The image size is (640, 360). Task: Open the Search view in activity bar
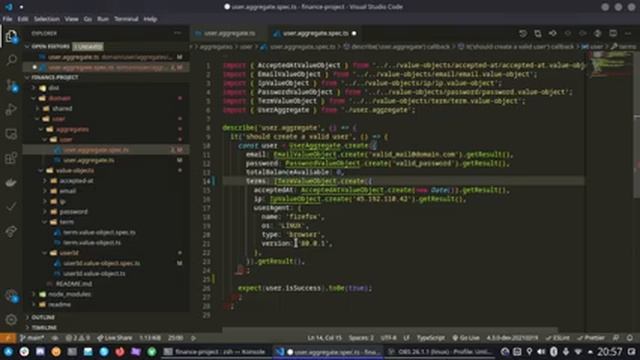click(11, 60)
